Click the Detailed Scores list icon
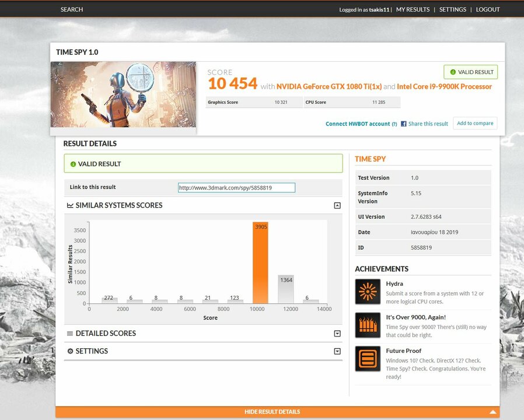Viewport: 524px width, 420px height. coord(70,334)
